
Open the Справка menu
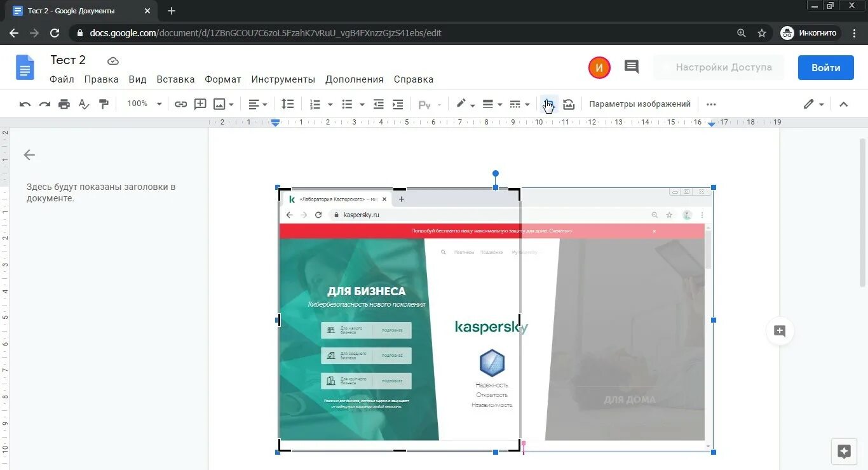(414, 79)
